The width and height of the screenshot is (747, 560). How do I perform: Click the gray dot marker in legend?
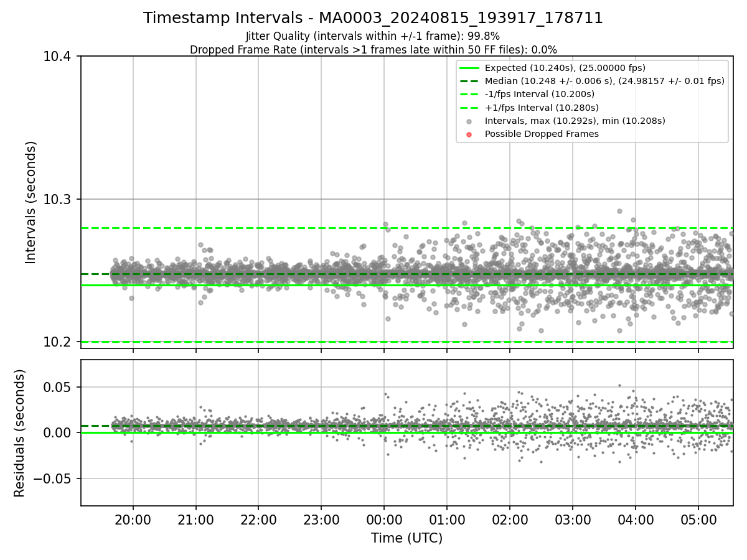[469, 121]
